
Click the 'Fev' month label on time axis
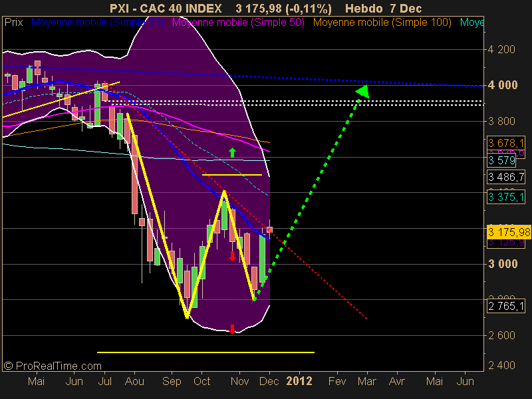pos(337,381)
